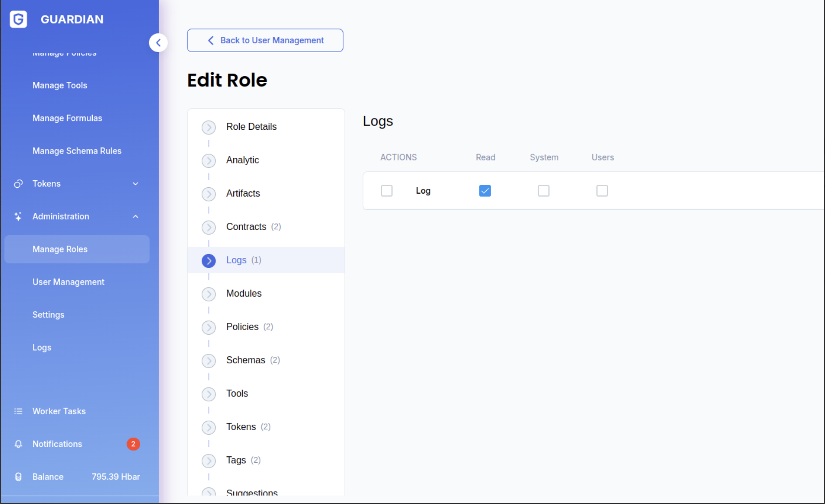Click the Balance coin icon
825x504 pixels.
(x=18, y=477)
